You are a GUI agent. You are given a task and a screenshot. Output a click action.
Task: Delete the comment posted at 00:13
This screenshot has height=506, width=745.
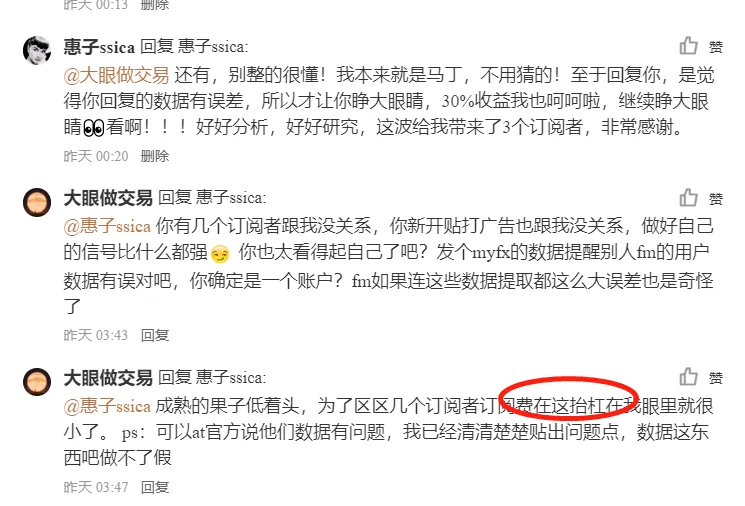[x=155, y=5]
